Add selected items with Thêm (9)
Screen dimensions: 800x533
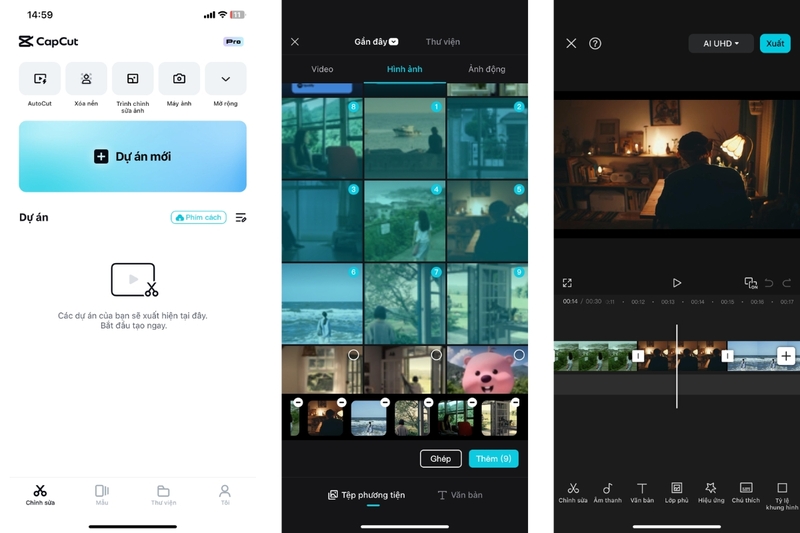coord(493,459)
